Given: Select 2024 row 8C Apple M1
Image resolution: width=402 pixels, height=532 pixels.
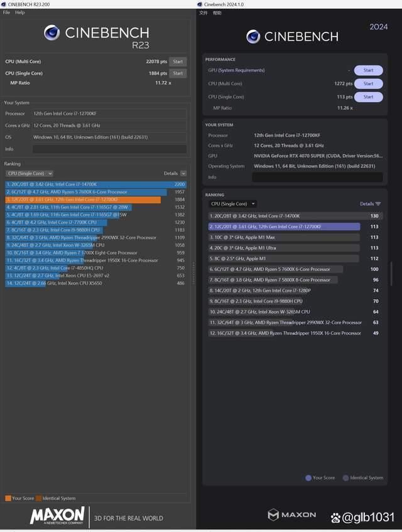Looking at the screenshot, I should (x=295, y=258).
